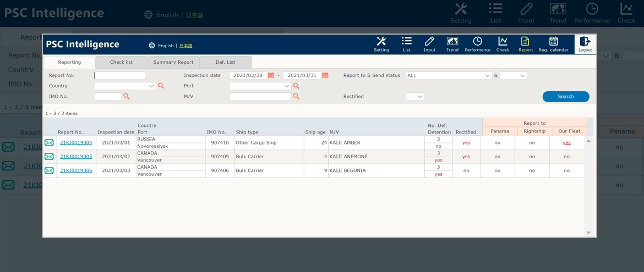This screenshot has height=272, width=644.
Task: Open the Reg. calender icon
Action: point(554,41)
